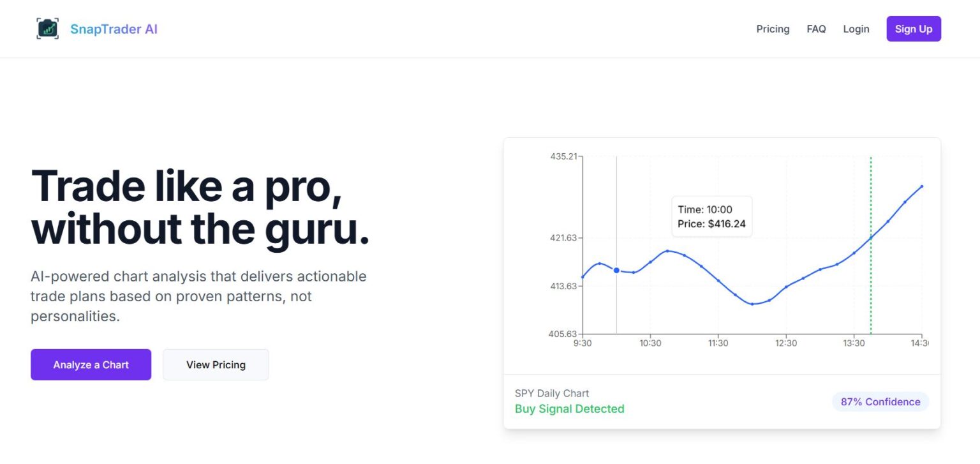Click the Login link
980x464 pixels.
click(856, 29)
